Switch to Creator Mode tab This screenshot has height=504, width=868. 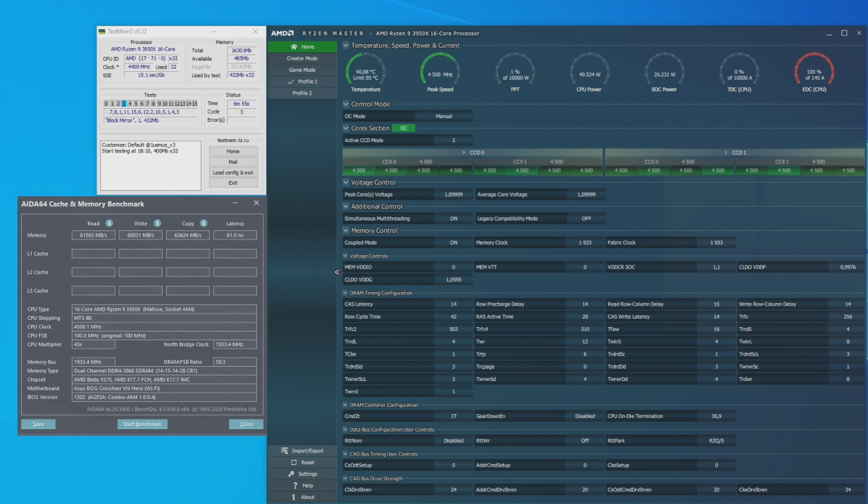[x=302, y=58]
